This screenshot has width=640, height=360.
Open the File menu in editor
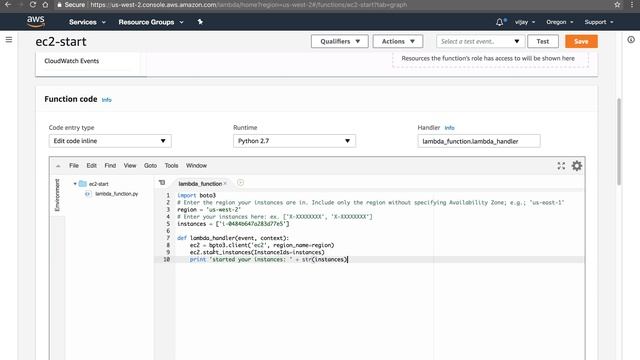tap(74, 166)
